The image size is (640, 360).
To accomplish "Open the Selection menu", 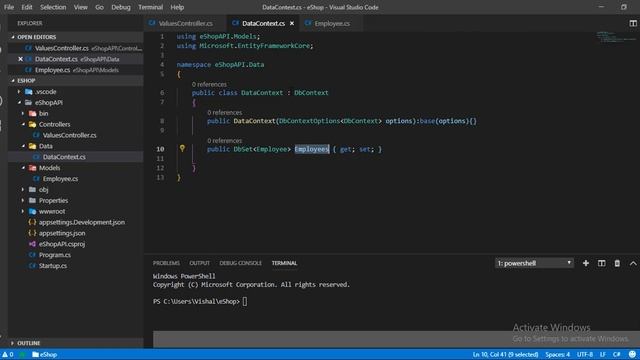I will click(x=53, y=7).
